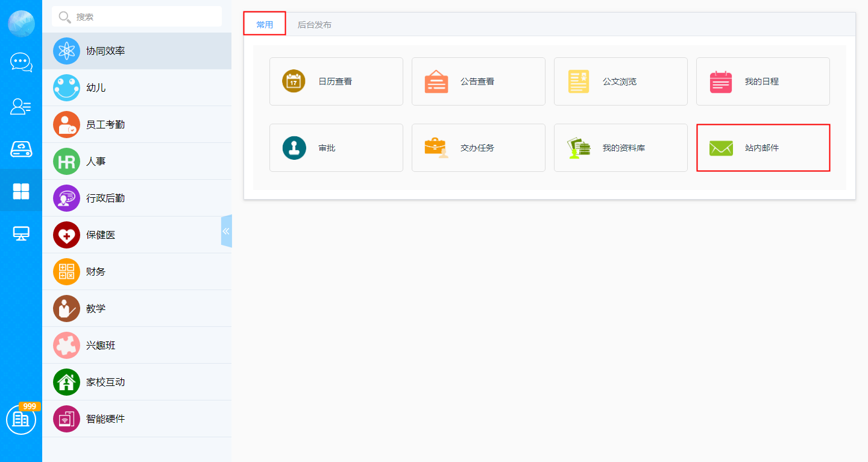Open the 交办任务 card
This screenshot has height=462, width=868.
479,148
